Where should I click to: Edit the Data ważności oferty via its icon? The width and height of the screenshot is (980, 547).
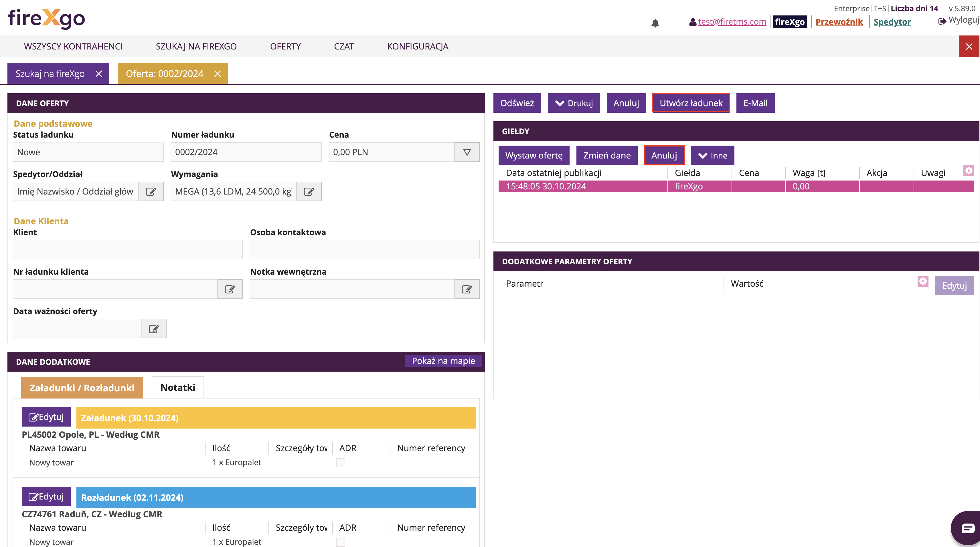coord(154,329)
